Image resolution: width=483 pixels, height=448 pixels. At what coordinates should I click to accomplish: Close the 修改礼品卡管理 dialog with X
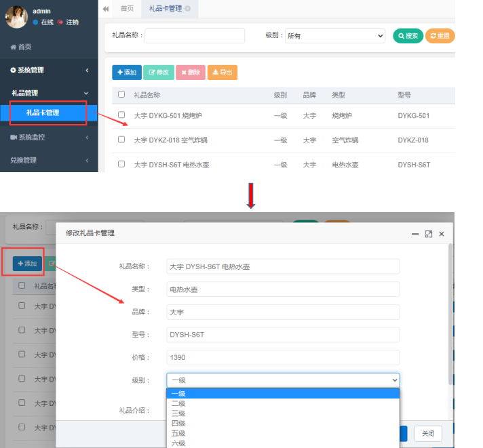click(x=442, y=234)
